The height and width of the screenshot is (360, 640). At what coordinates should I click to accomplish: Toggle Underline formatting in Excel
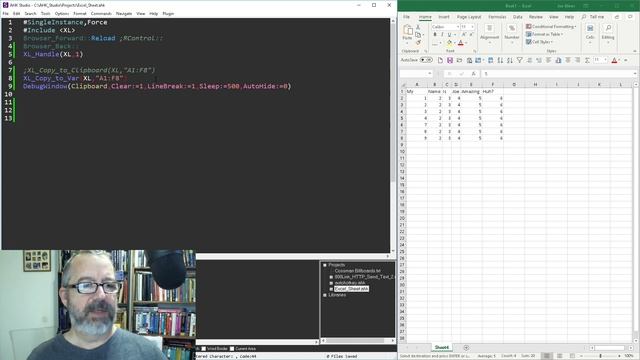click(x=449, y=35)
